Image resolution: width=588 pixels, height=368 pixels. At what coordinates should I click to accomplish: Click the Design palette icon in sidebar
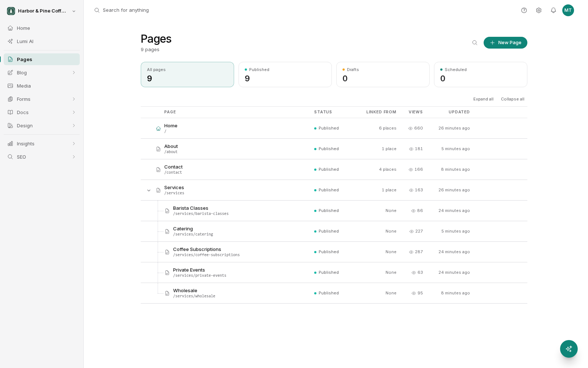pyautogui.click(x=10, y=125)
